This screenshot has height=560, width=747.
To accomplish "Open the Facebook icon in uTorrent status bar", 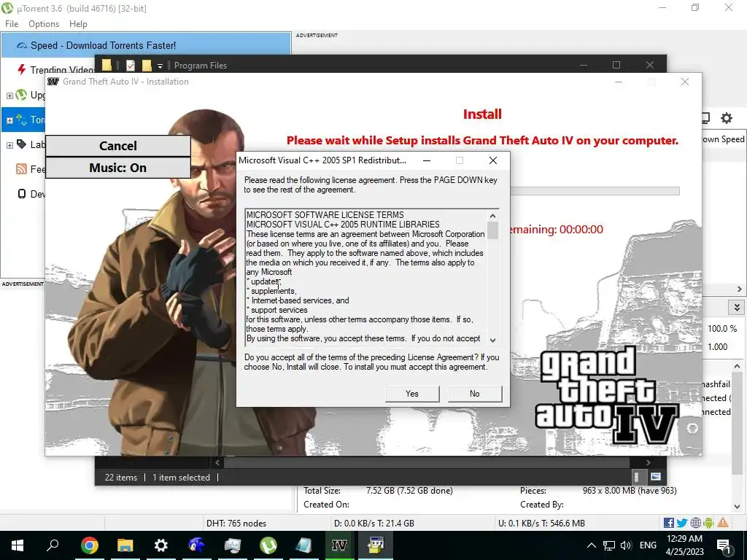I will coord(669,523).
